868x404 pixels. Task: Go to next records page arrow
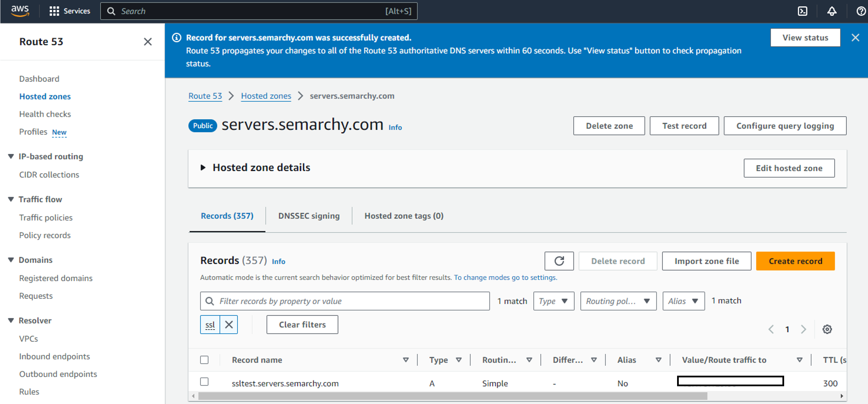[x=804, y=329]
